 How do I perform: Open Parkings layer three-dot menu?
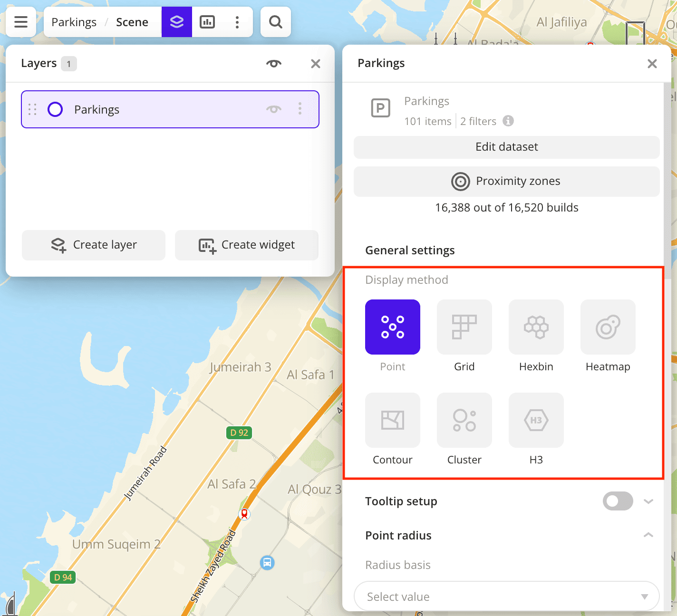300,109
